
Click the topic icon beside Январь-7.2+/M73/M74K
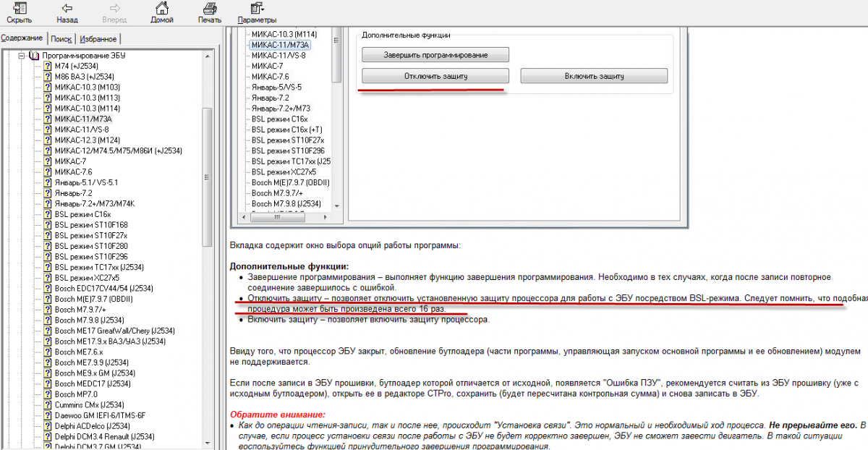pyautogui.click(x=48, y=203)
